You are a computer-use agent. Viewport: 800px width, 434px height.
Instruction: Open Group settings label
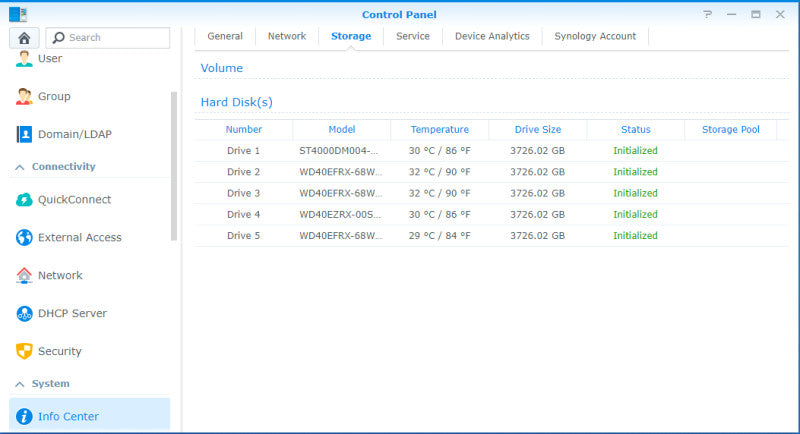(x=54, y=96)
